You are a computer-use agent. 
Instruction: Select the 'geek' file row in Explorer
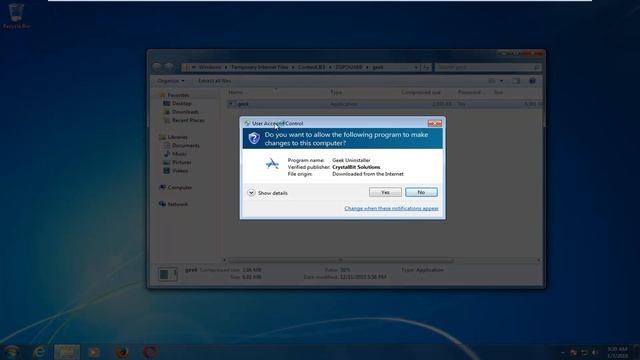point(384,104)
